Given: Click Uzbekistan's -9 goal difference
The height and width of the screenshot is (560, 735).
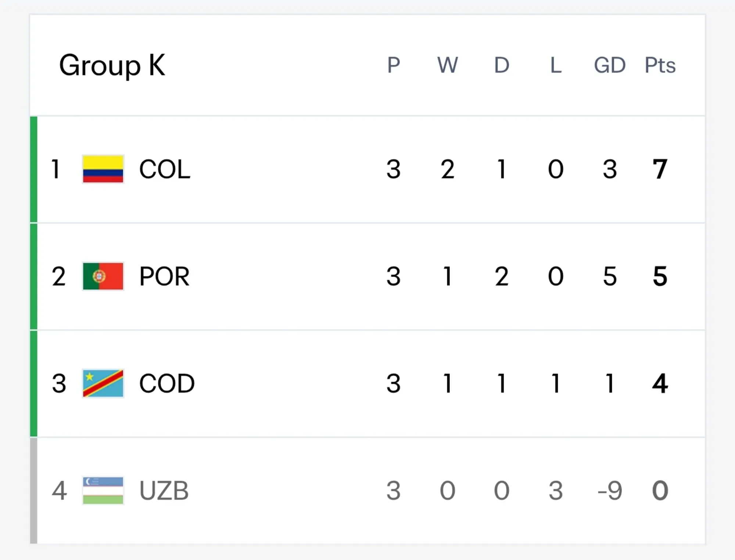Looking at the screenshot, I should [610, 491].
